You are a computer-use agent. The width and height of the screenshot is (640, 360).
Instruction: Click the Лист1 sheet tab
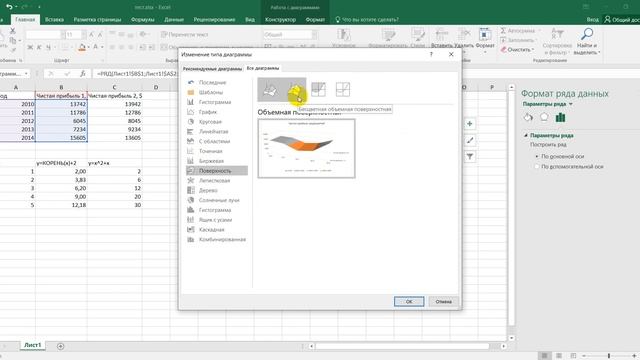coord(32,345)
